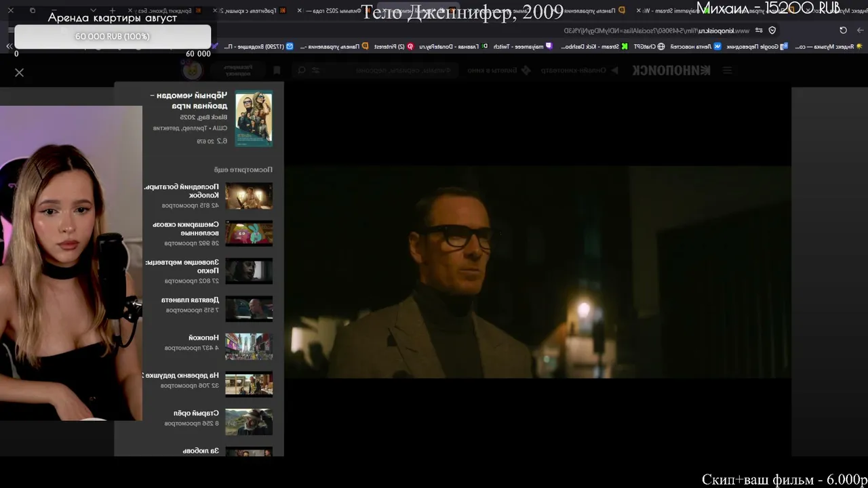The width and height of the screenshot is (868, 488).
Task: Close the Фильмы 2025 года tab
Action: tap(300, 11)
